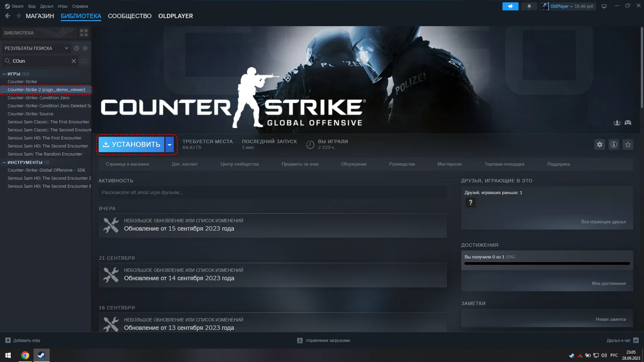Open the Вид menu
This screenshot has width=644, height=362.
pyautogui.click(x=32, y=6)
